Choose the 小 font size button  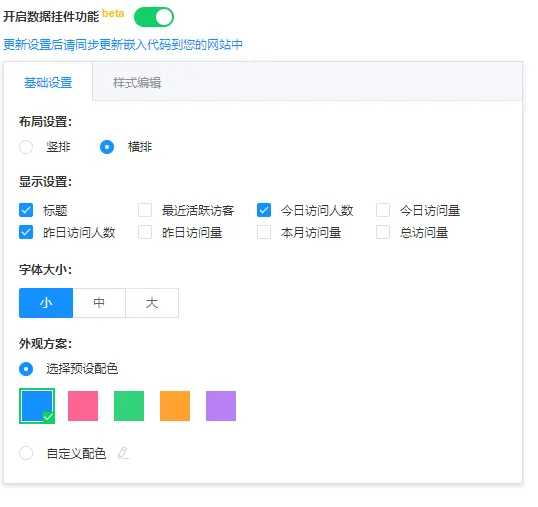(46, 303)
